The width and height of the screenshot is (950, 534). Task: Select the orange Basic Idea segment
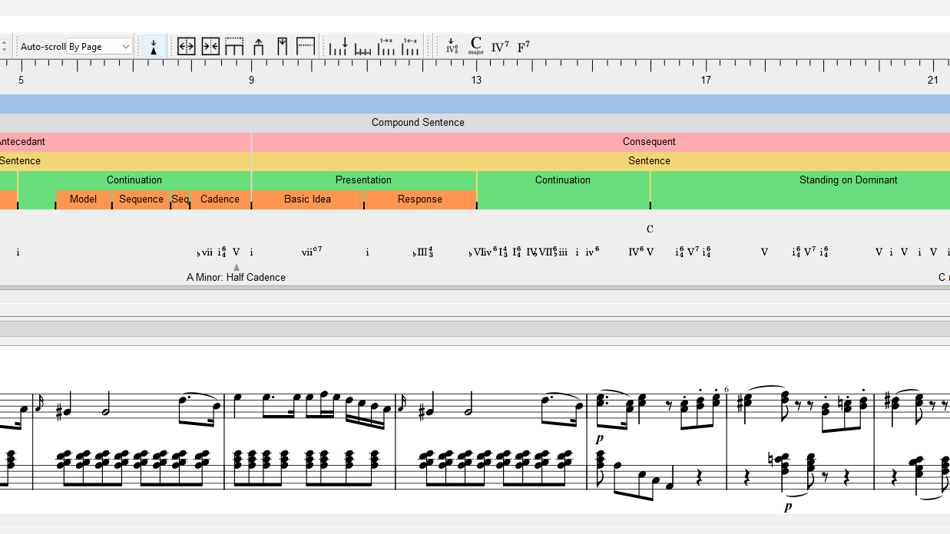pos(307,199)
